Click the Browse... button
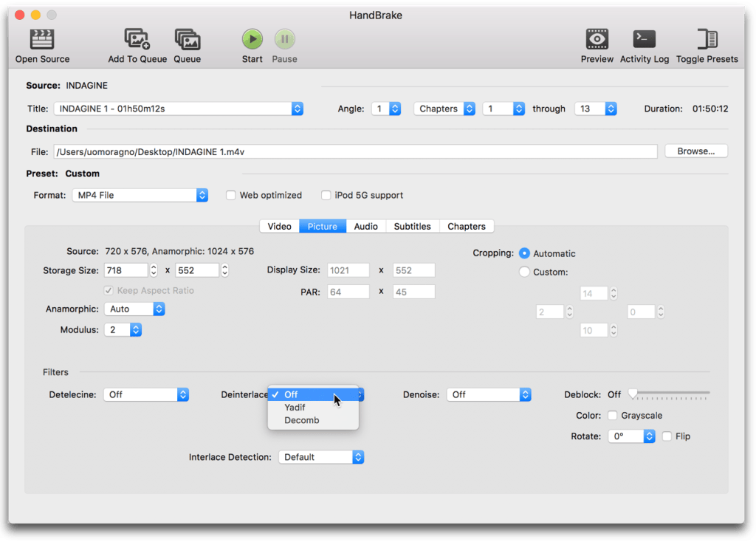756x542 pixels. click(x=695, y=151)
